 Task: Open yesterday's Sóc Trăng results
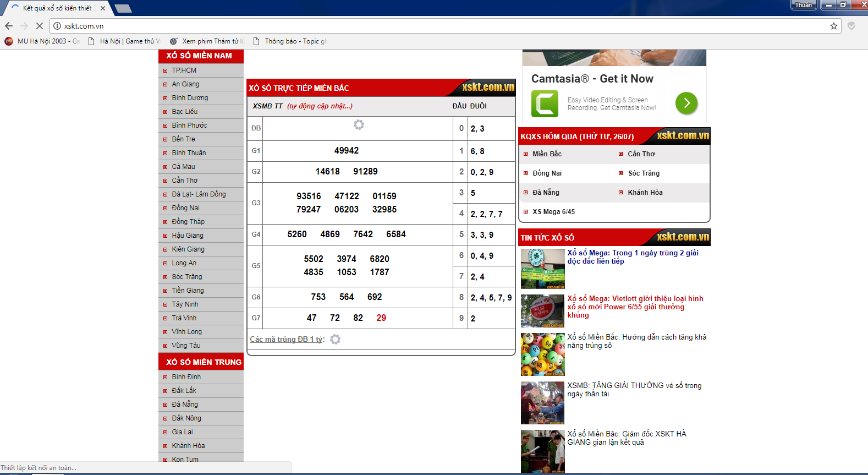644,173
